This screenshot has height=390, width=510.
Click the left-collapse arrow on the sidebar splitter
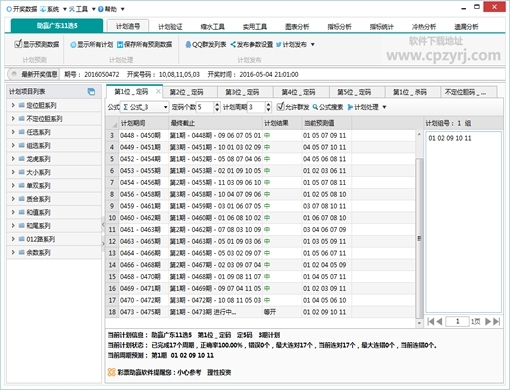point(103,225)
